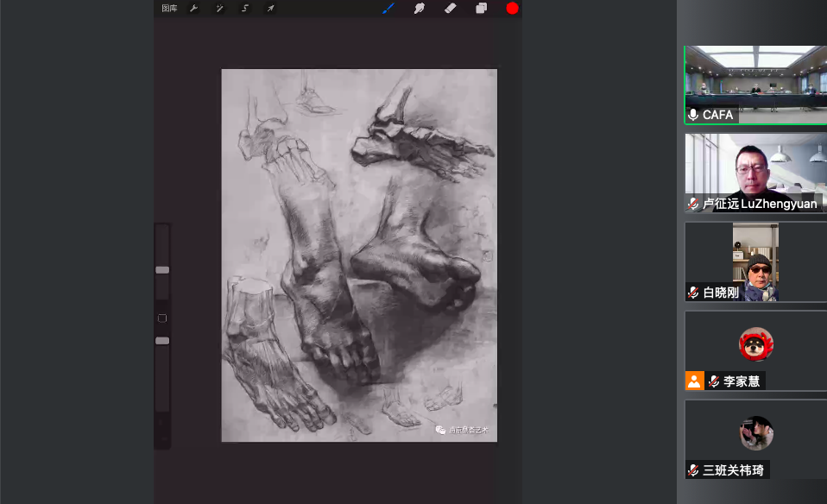827x504 pixels.
Task: Tap the square modifier button on sidebar
Action: tap(162, 318)
